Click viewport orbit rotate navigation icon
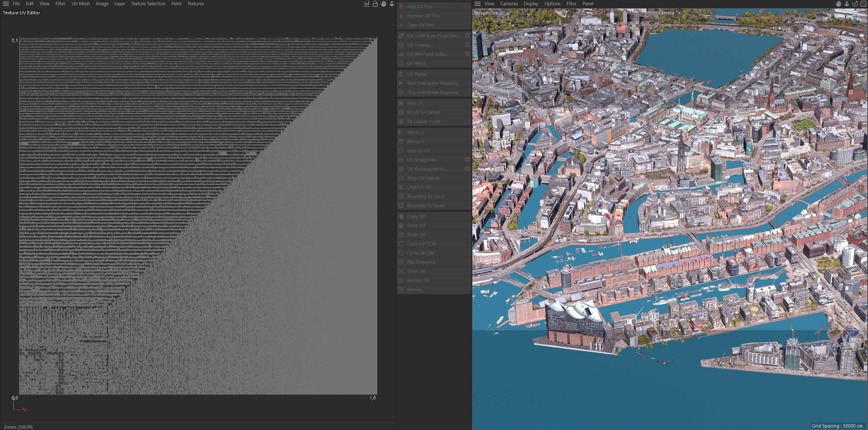Viewport: 868px width, 430px height. 855,4
